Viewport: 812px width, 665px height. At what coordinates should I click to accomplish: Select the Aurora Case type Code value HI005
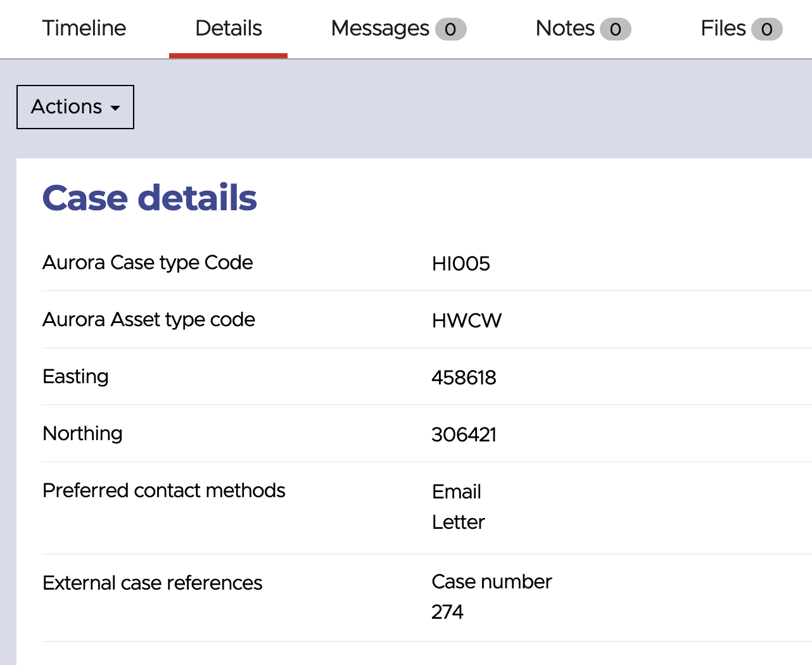[x=460, y=263]
